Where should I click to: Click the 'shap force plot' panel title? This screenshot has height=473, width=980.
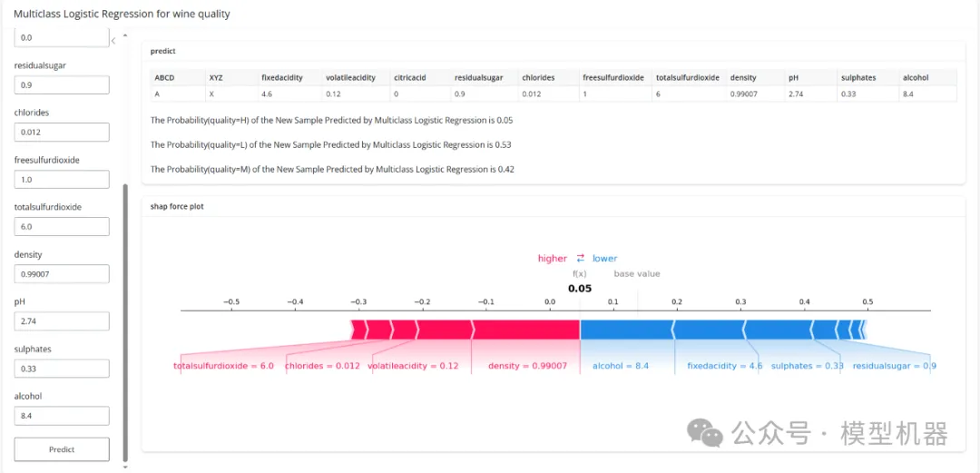coord(177,207)
